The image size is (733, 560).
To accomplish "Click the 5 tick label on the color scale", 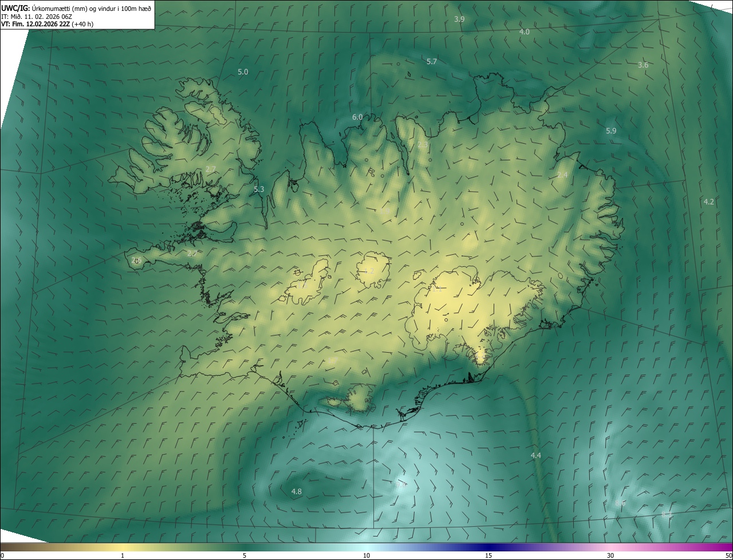I will point(245,556).
